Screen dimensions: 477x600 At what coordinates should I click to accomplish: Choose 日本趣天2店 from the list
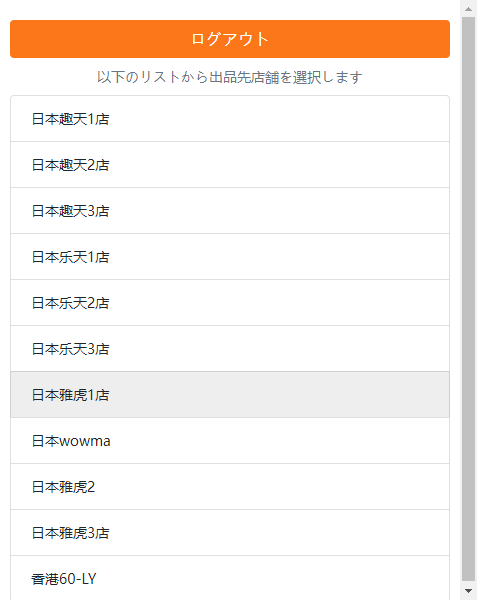click(x=230, y=165)
